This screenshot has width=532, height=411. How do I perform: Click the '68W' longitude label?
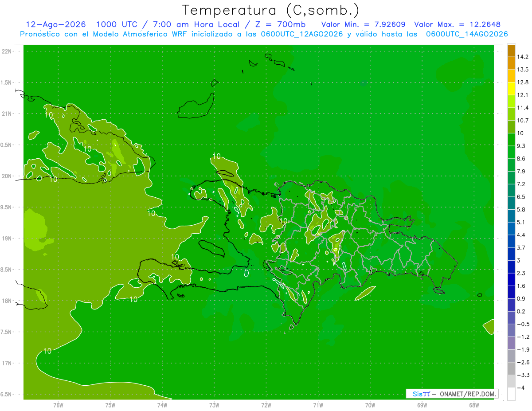(x=474, y=404)
